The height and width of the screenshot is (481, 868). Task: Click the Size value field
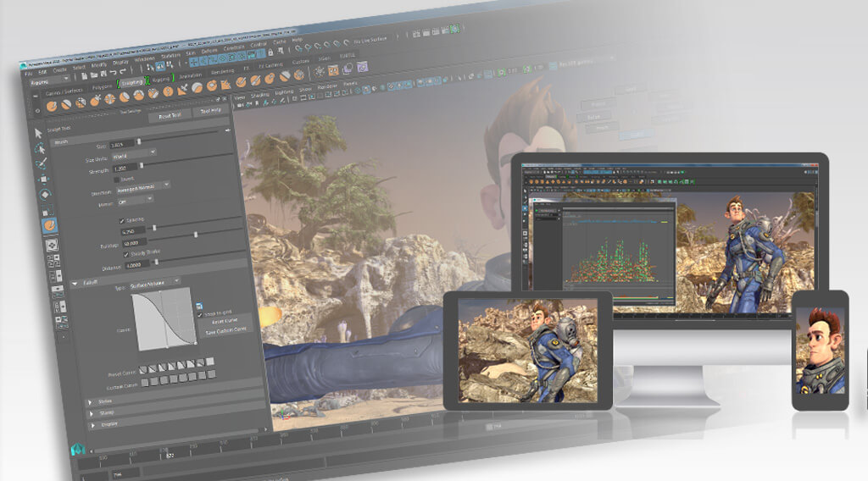coord(121,144)
